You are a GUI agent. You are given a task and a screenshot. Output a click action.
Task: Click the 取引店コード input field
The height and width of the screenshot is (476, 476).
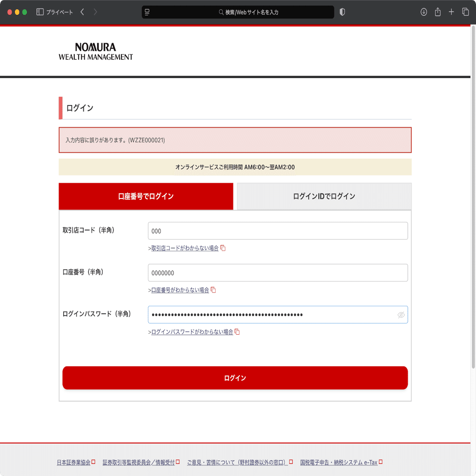point(278,231)
